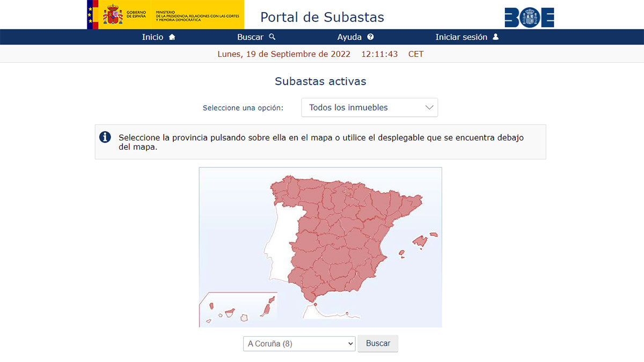Select Inicio in the navigation bar
This screenshot has width=644, height=362.
153,37
